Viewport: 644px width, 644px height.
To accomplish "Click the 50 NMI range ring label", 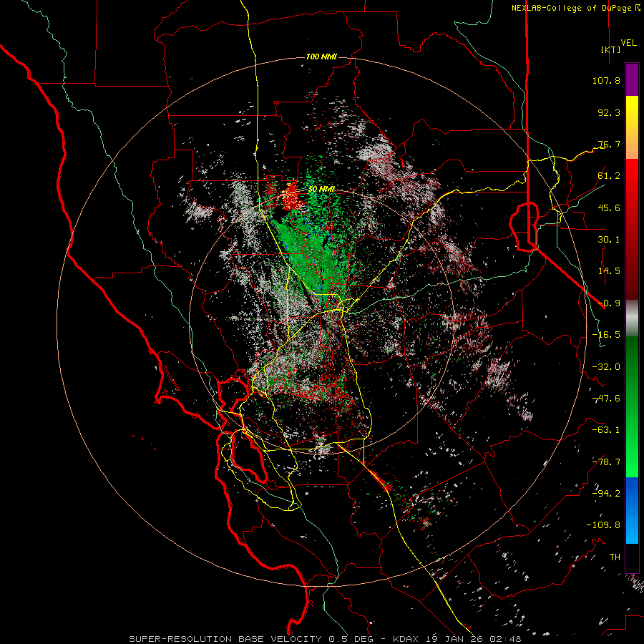I will click(321, 190).
